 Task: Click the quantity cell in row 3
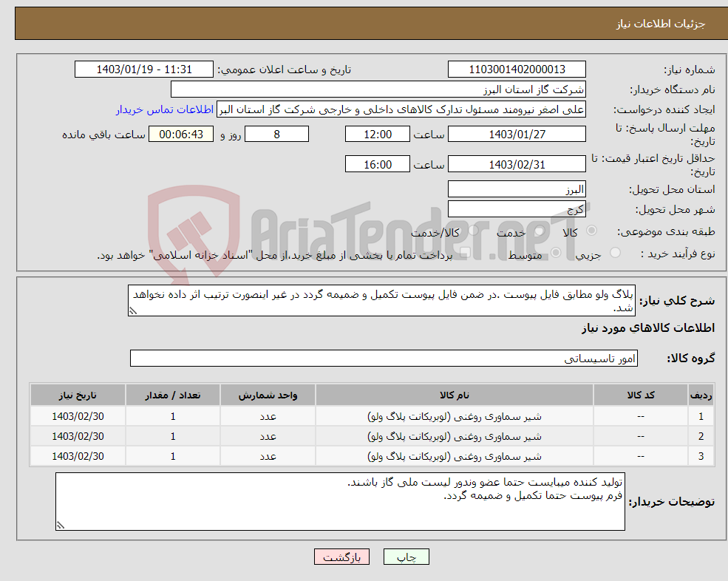173,457
